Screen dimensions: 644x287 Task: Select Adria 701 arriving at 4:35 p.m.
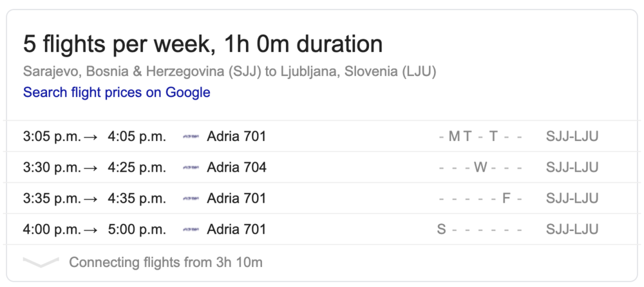(236, 198)
